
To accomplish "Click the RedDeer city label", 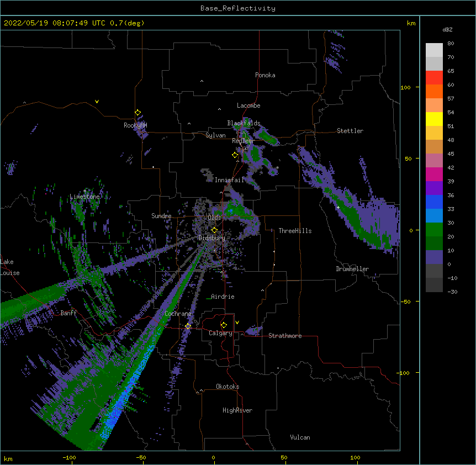I will pos(243,141).
